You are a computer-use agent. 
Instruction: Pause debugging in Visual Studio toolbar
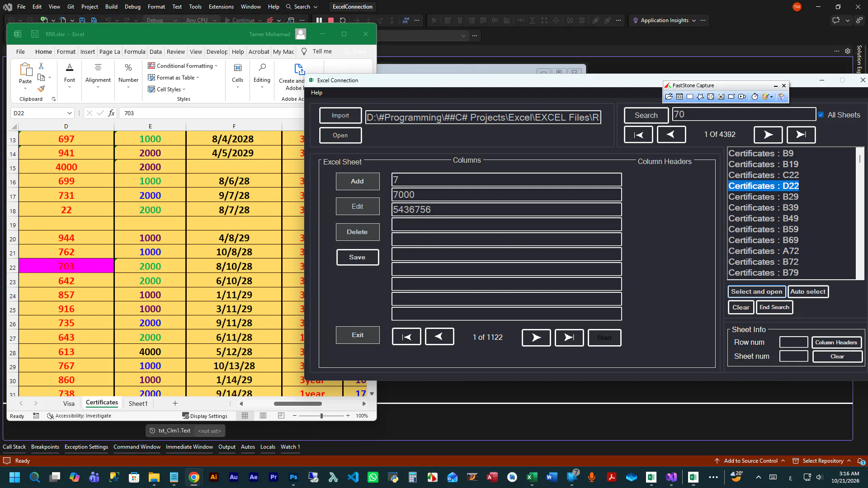coord(319,20)
